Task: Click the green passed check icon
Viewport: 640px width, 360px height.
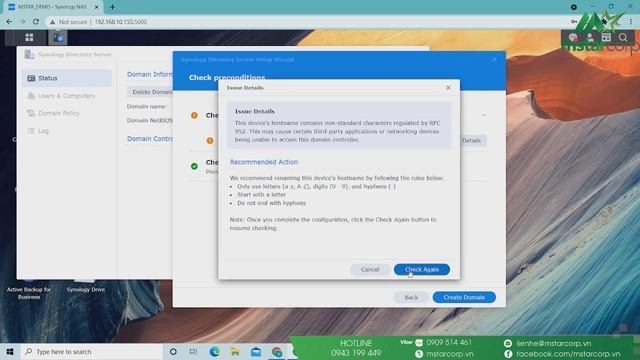Action: pyautogui.click(x=194, y=166)
